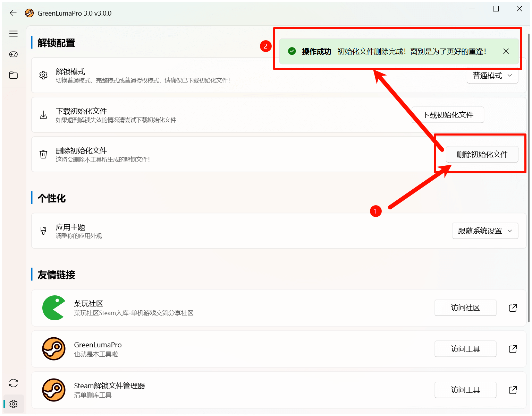This screenshot has width=532, height=416.
Task: Dismiss the 操作成功 notification
Action: (506, 51)
